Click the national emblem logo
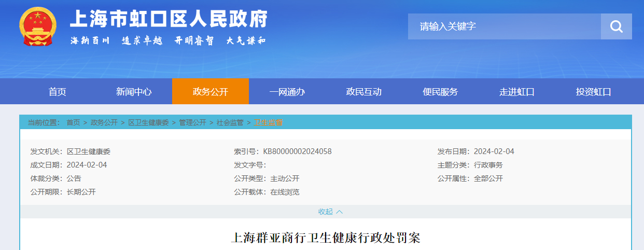 (x=37, y=27)
